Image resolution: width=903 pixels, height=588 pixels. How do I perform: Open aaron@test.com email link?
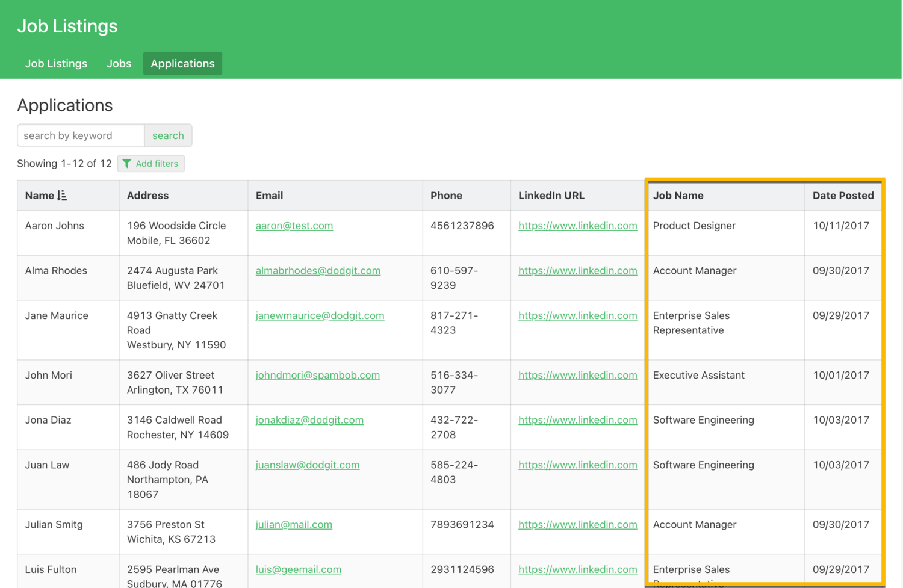coord(294,226)
